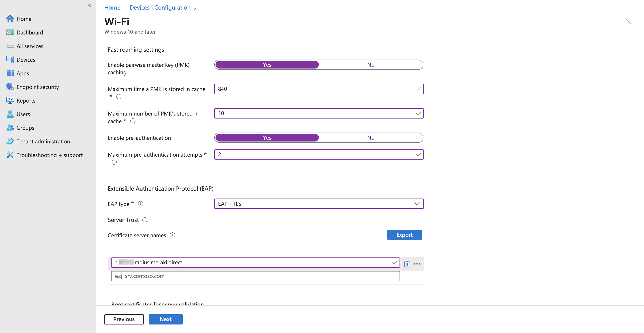Collapse the left navigation sidebar

click(90, 6)
